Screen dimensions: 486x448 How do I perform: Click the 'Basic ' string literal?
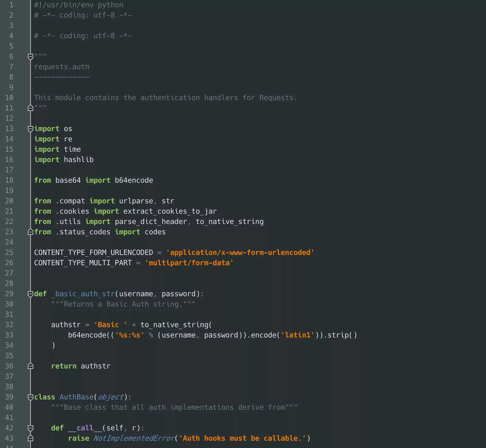111,325
